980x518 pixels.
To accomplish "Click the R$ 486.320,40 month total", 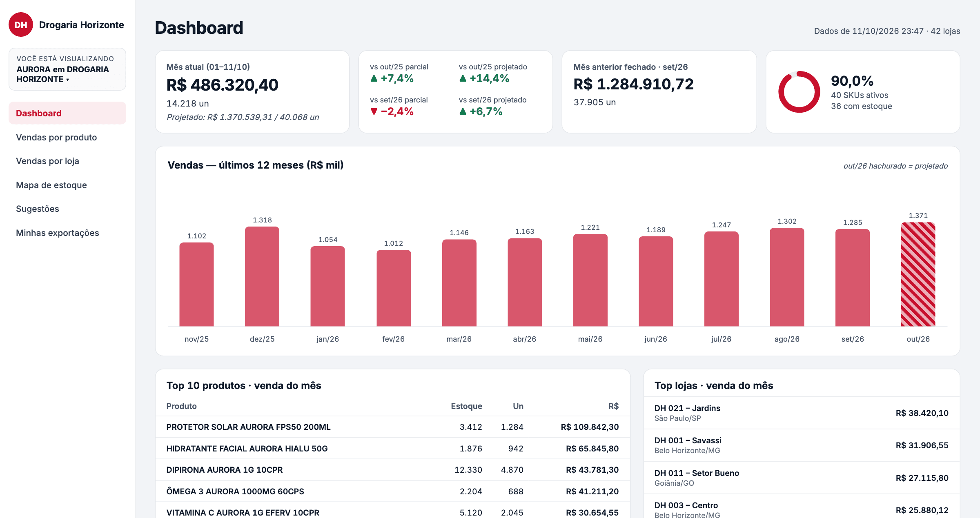I will [222, 85].
